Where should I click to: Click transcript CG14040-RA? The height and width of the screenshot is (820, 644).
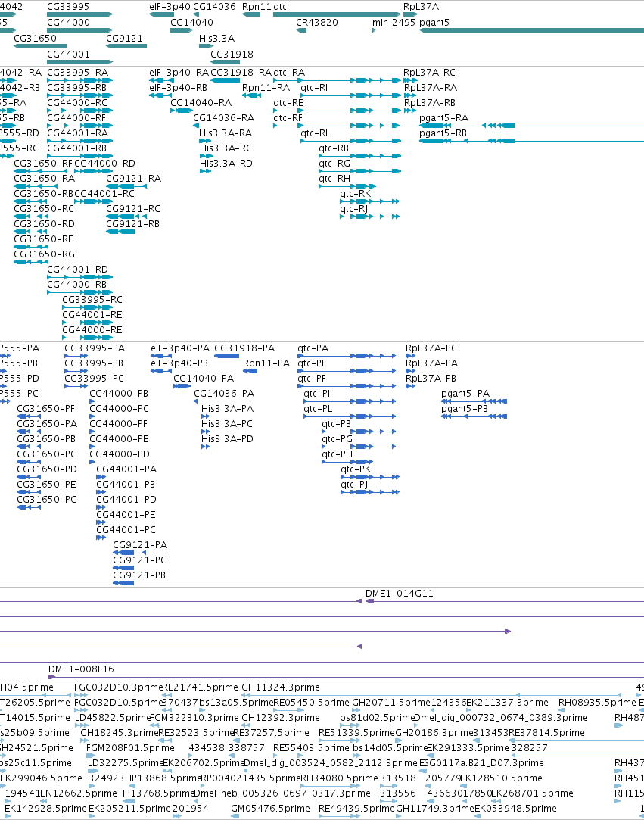[x=201, y=102]
